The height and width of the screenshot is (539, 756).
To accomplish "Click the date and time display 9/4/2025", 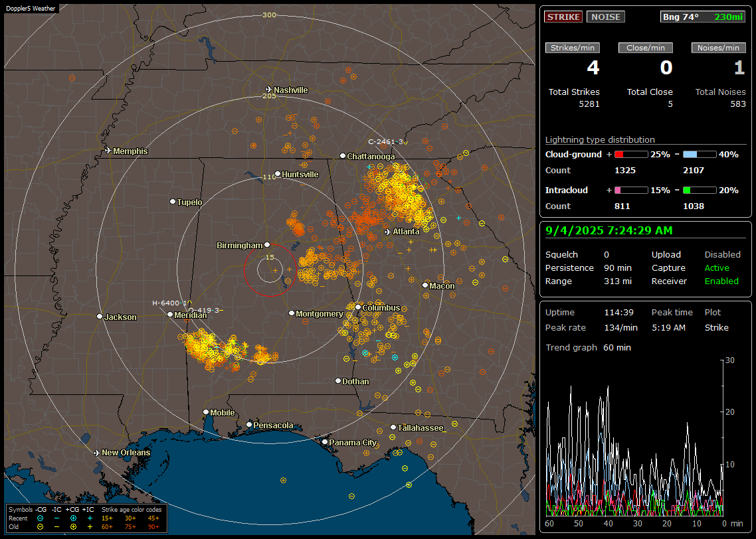I will [609, 230].
